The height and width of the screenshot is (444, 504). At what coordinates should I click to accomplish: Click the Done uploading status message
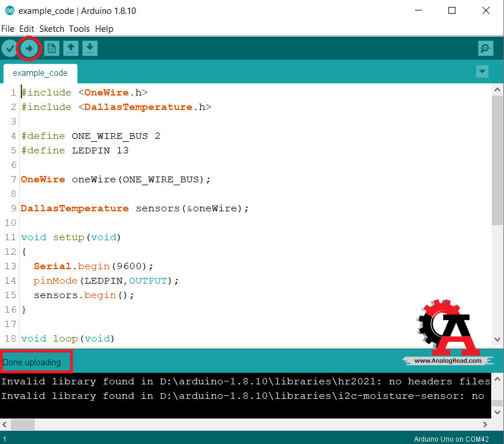point(32,362)
